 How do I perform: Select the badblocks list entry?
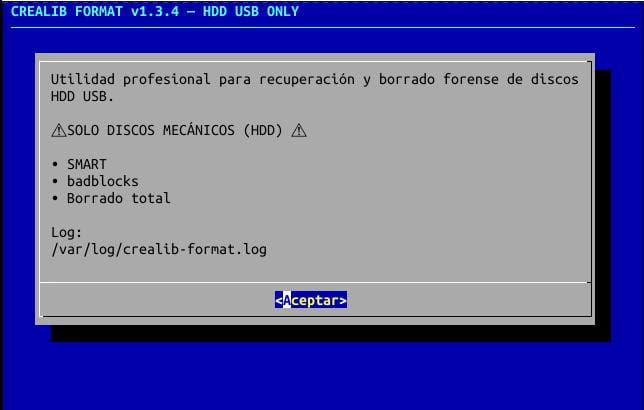(103, 181)
